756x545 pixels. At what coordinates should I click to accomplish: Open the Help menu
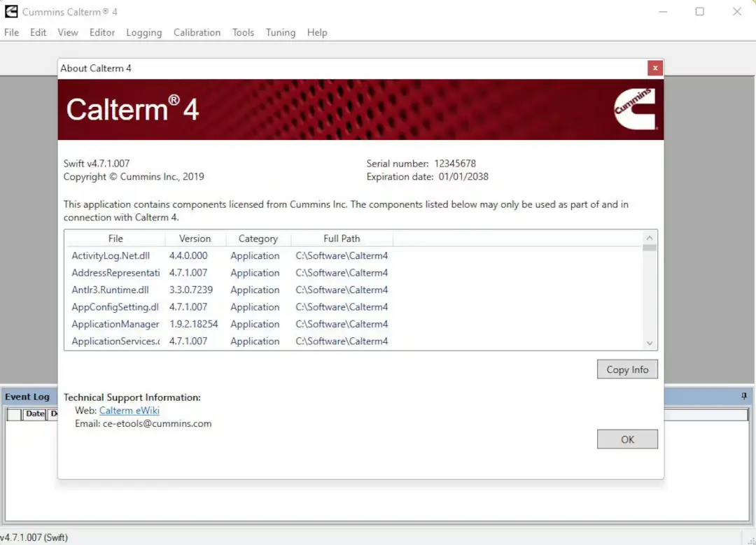tap(317, 32)
